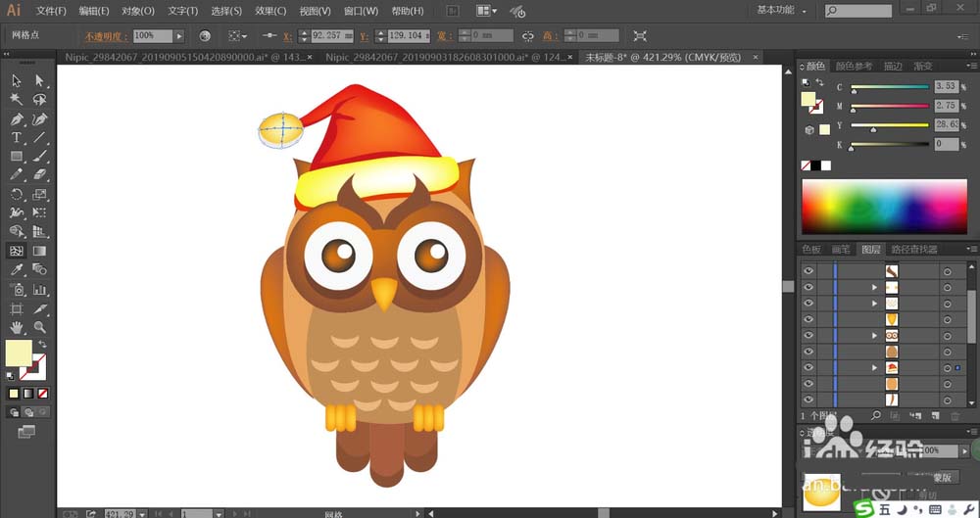Viewport: 980px width, 518px height.
Task: Select the Pencil tool
Action: click(x=17, y=175)
